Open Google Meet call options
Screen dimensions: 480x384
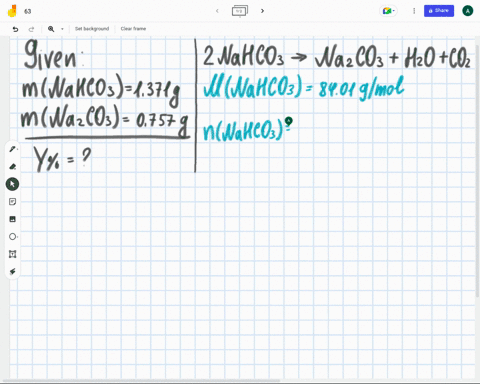click(389, 11)
